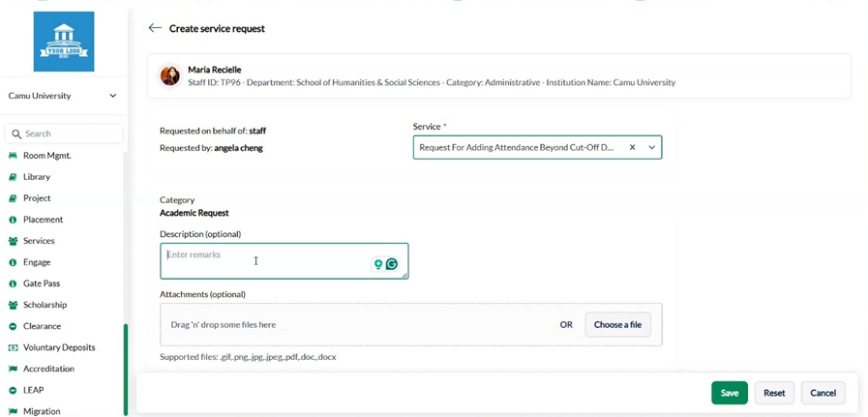Click the Library icon in the sidebar
The image size is (868, 417).
tap(14, 177)
